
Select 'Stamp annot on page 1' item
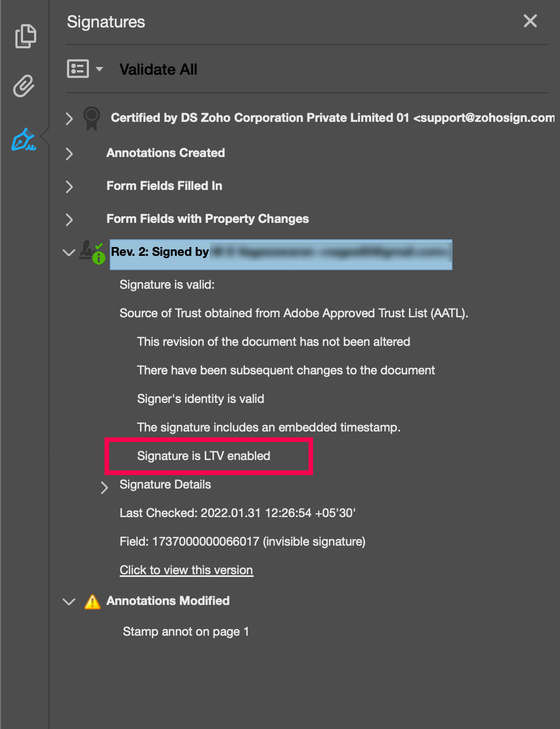pyautogui.click(x=186, y=632)
